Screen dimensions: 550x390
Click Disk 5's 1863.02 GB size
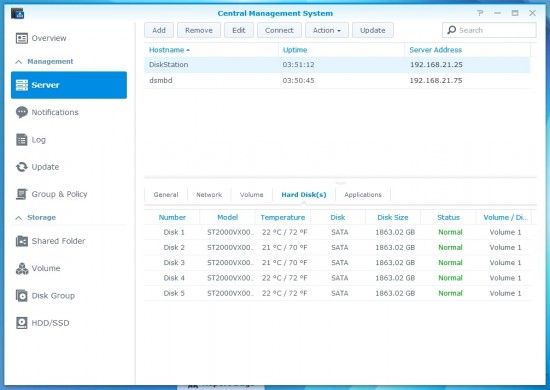pos(395,293)
